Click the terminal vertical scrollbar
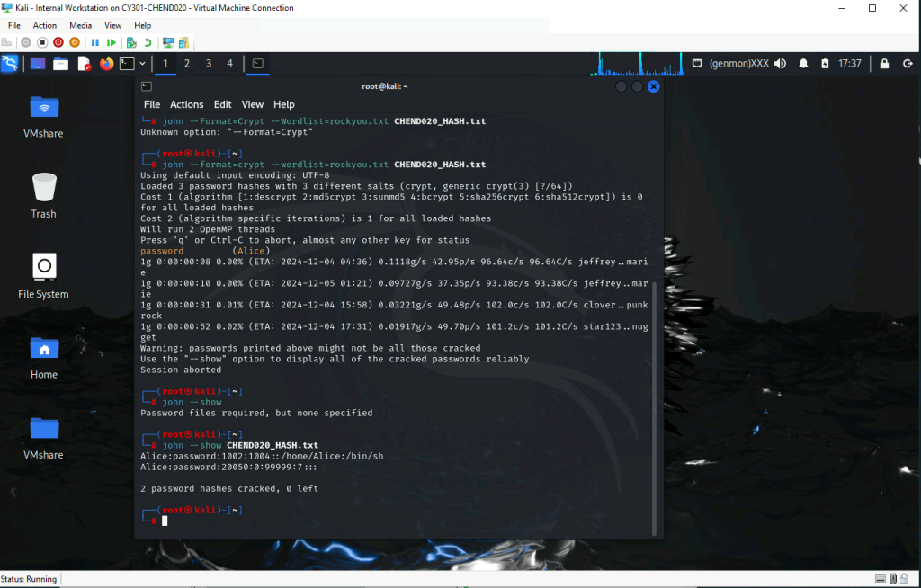The height and width of the screenshot is (588, 921). [655, 405]
